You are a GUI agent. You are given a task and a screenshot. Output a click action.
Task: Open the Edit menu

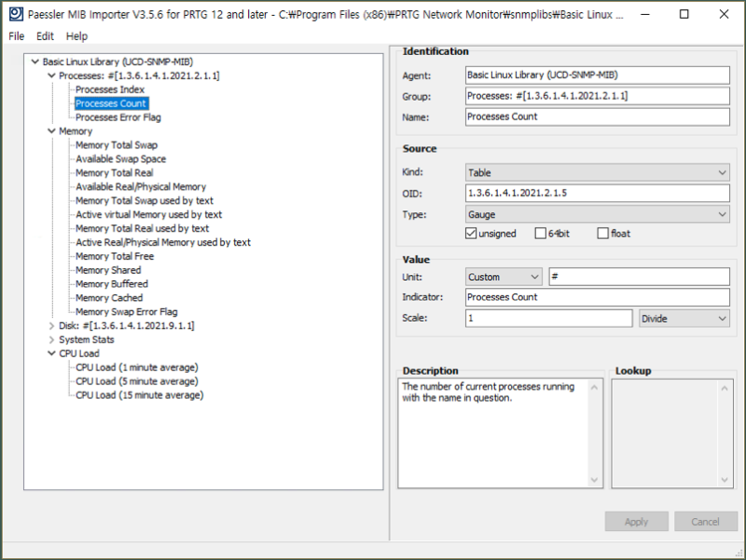(x=45, y=36)
